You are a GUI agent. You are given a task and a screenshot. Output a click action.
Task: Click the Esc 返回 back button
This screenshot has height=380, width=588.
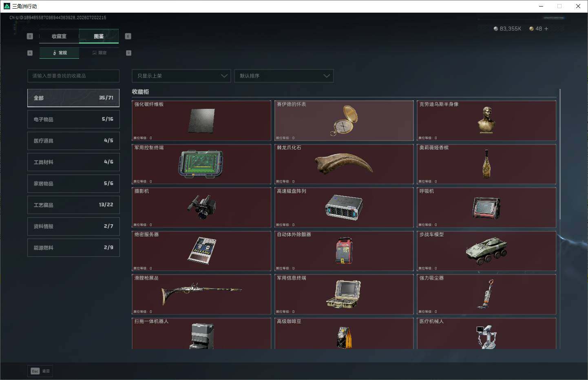[40, 371]
